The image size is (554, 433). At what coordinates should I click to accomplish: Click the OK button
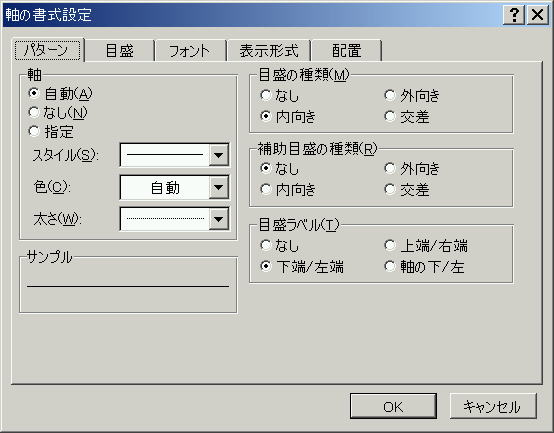tap(393, 406)
